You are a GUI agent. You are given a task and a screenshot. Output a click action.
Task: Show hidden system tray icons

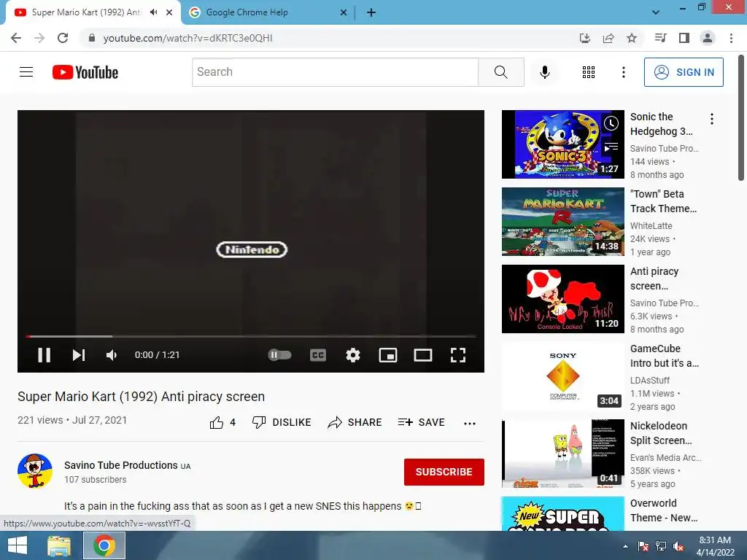coord(625,546)
